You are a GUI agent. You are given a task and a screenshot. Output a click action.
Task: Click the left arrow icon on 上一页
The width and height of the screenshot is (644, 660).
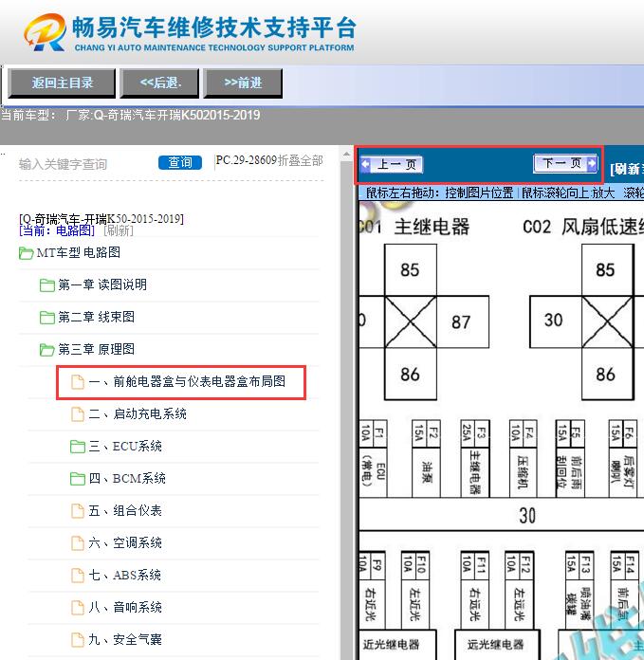click(x=366, y=164)
